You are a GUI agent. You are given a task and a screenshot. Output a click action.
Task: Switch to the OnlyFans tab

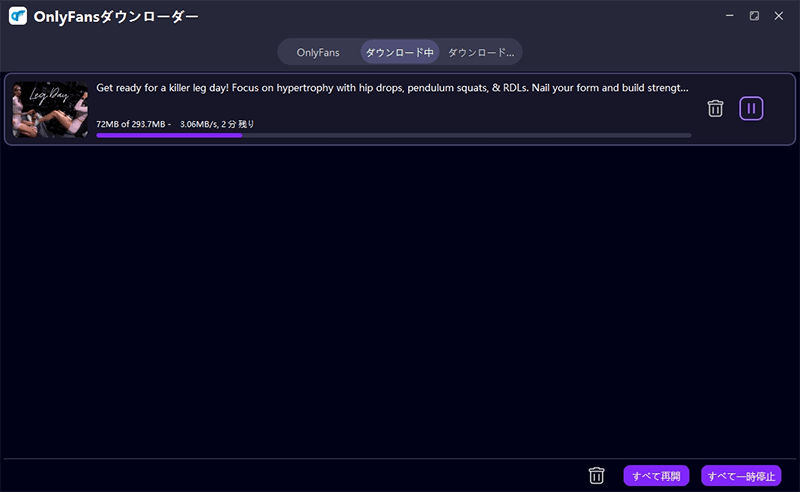click(318, 52)
